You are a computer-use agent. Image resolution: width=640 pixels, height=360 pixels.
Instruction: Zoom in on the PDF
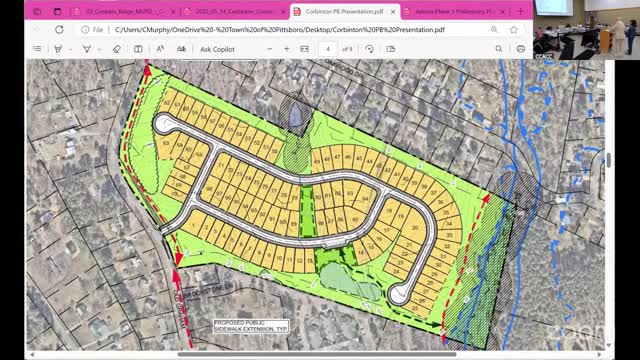[287, 49]
